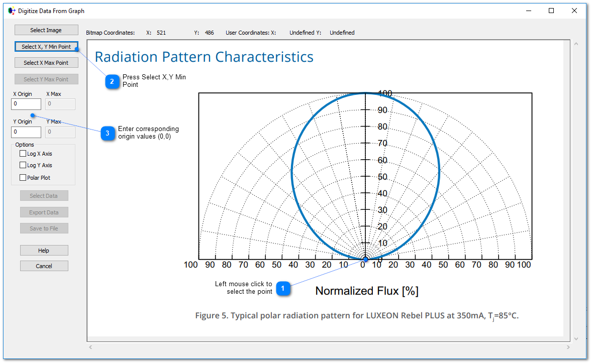This screenshot has height=364, width=592.
Task: Select the origin point on the polar graph
Action: (x=365, y=259)
